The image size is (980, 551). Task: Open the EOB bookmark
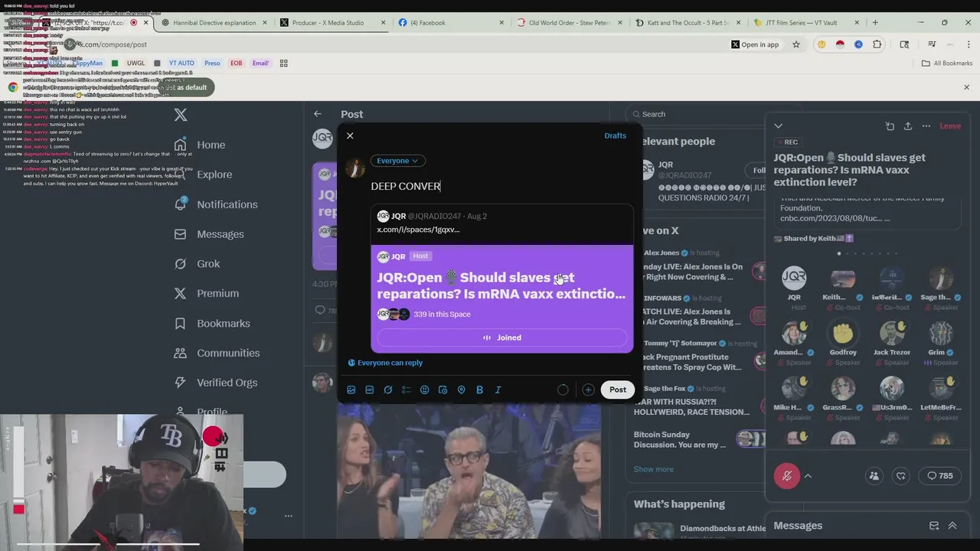237,64
